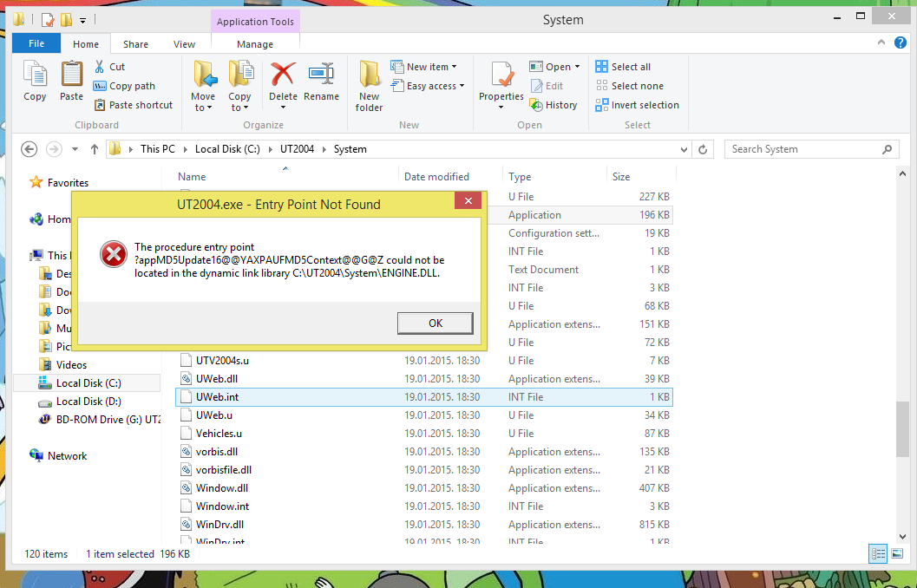Viewport: 917px width, 588px height.
Task: Click the Back navigation arrow
Action: pyautogui.click(x=29, y=149)
